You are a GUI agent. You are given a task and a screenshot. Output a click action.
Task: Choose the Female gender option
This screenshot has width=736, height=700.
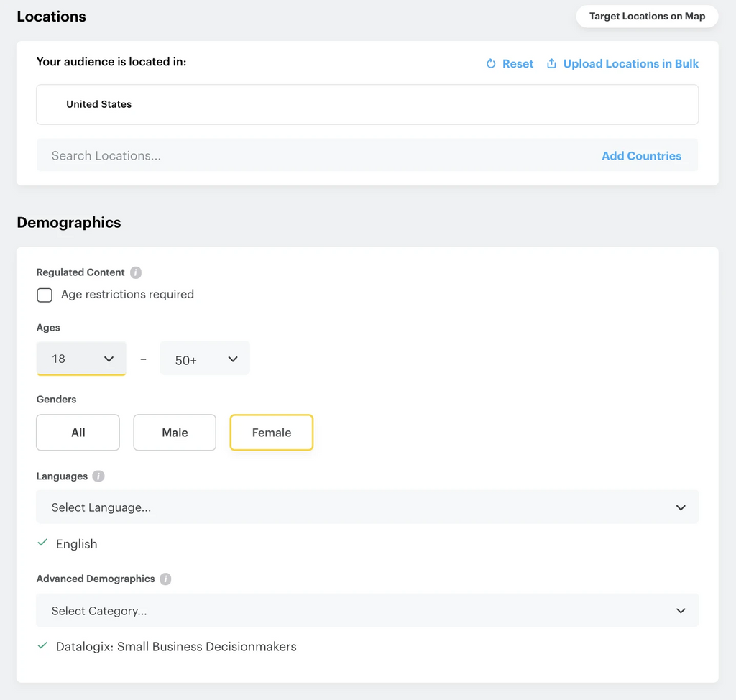[271, 433]
